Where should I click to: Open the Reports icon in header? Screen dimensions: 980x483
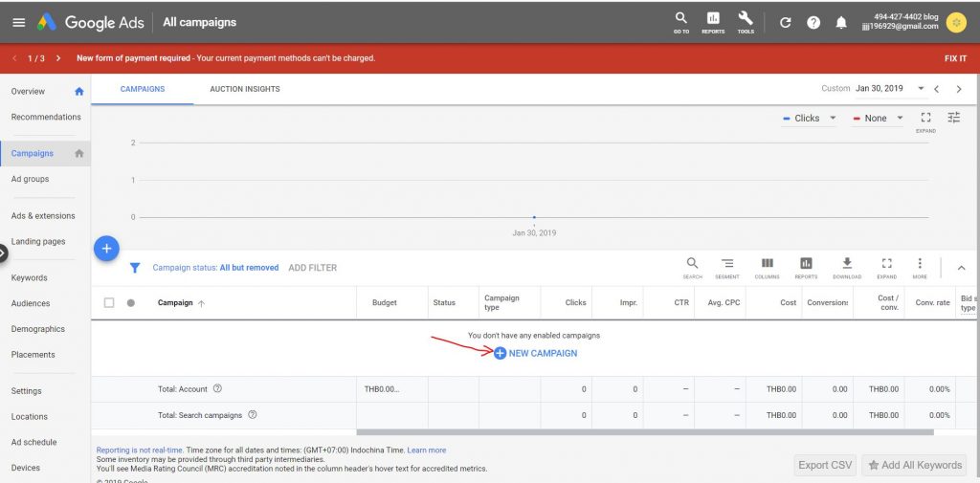click(713, 23)
